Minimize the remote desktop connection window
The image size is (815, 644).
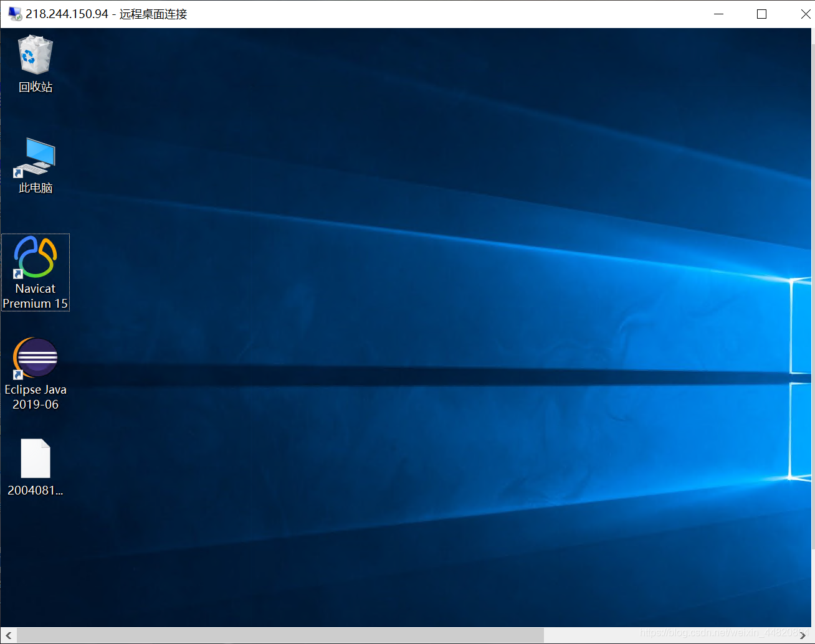[x=718, y=14]
